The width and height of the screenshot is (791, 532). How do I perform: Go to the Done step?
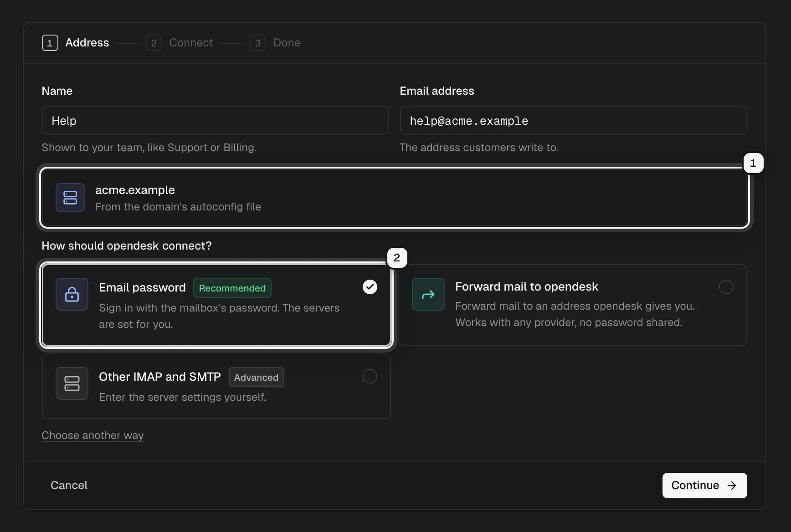point(275,43)
